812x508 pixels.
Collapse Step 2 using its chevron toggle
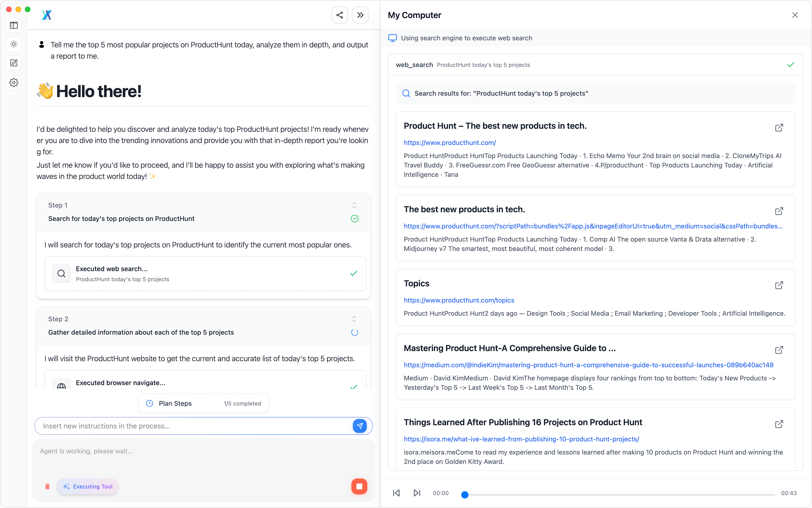(x=354, y=319)
